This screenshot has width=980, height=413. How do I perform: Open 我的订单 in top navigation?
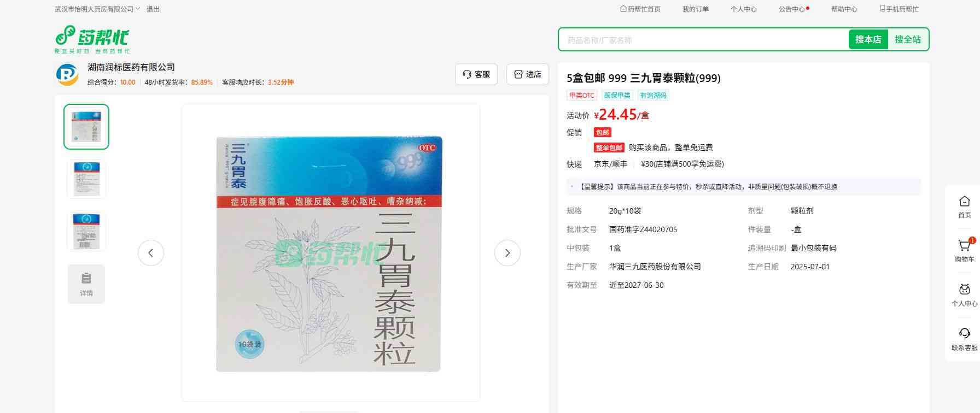(695, 9)
